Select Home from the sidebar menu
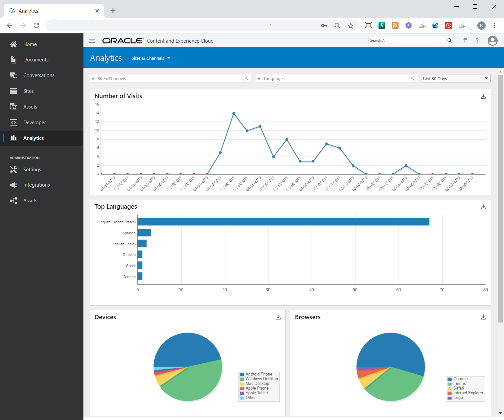The height and width of the screenshot is (420, 504). 30,44
